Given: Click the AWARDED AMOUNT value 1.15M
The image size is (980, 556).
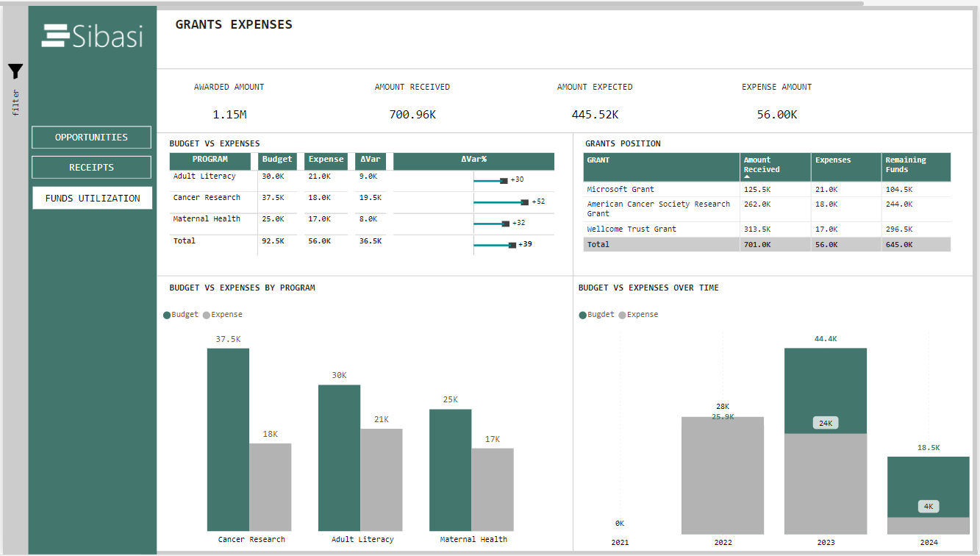Looking at the screenshot, I should click(x=229, y=115).
